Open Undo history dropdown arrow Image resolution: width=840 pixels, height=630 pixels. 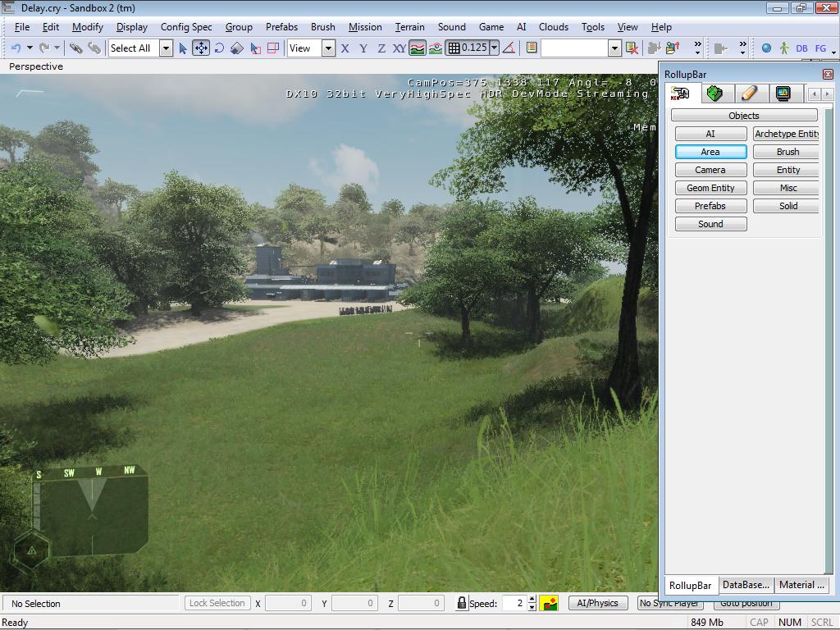click(30, 48)
